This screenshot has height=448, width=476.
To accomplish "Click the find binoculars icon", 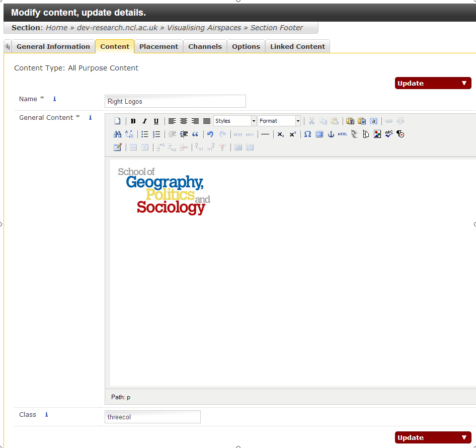I will [117, 134].
